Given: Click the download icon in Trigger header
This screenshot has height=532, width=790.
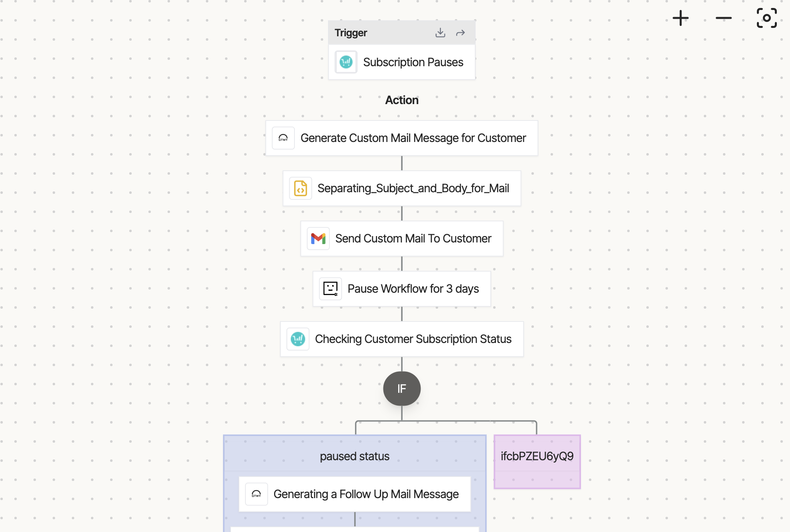Looking at the screenshot, I should pos(440,33).
